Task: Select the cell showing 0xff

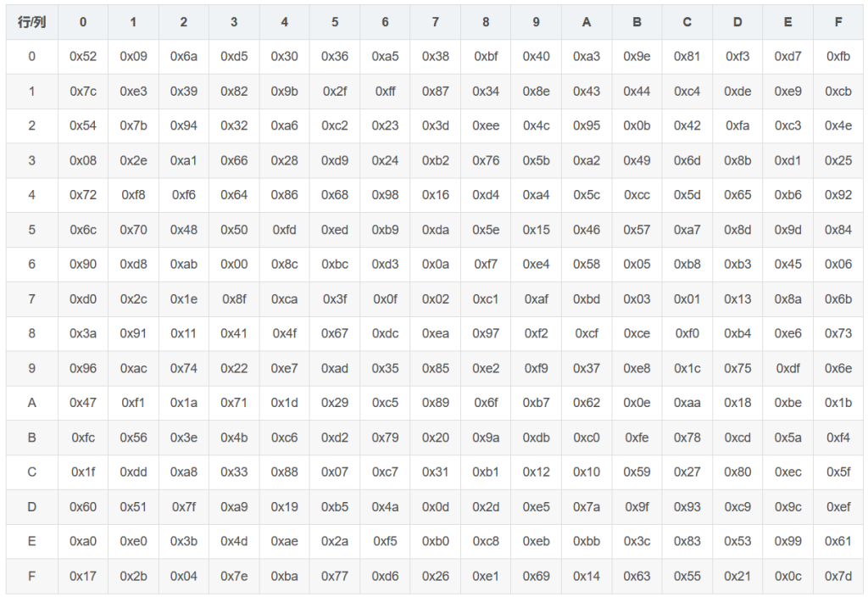Action: tap(385, 92)
